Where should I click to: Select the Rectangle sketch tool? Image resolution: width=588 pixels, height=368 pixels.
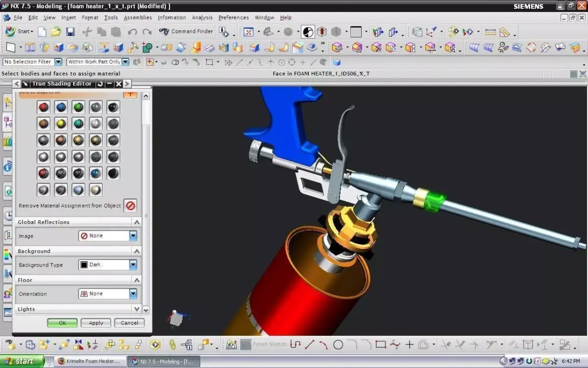coord(381,344)
